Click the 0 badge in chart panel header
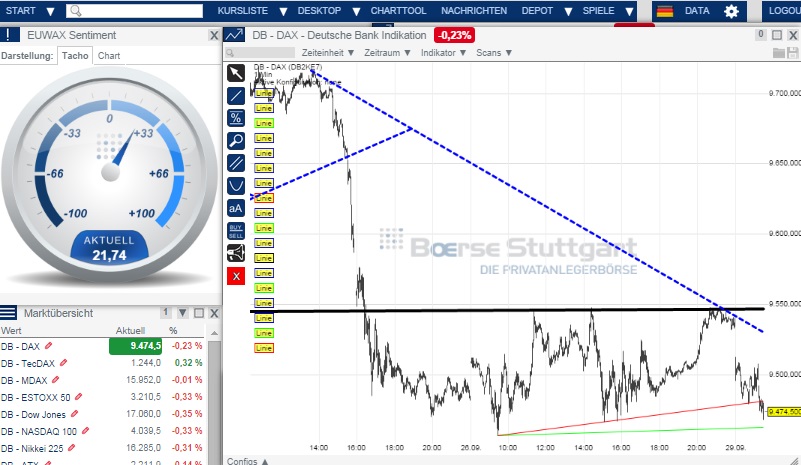Screen dimensions: 801x465 point(761,34)
